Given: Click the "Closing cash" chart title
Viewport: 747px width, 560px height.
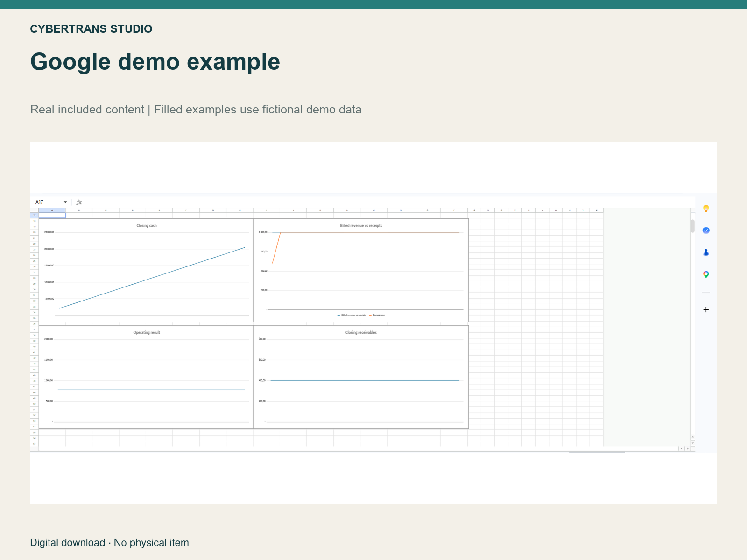Looking at the screenshot, I should tap(147, 226).
